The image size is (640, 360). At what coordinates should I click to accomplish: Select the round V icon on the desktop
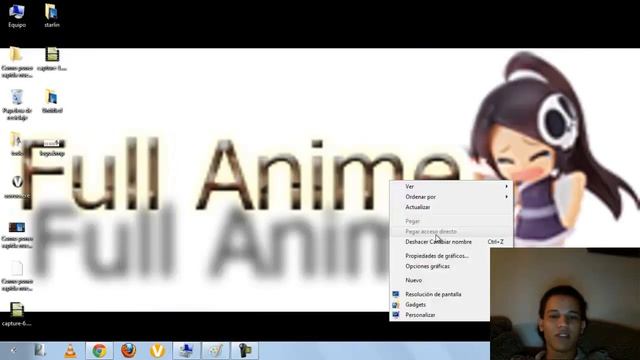coord(17,182)
